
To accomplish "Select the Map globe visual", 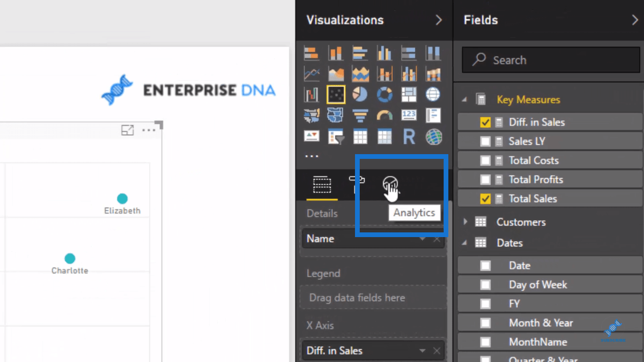I will point(433,95).
